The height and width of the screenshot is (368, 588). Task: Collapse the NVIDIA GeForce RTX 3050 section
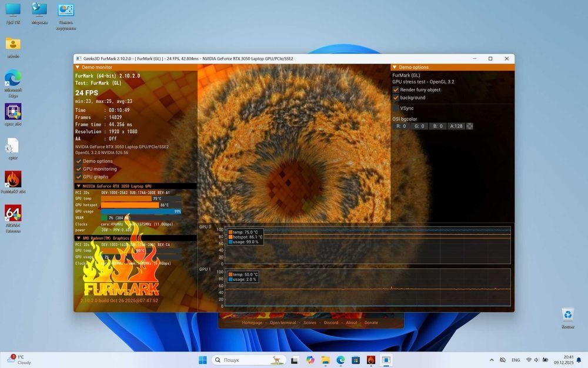point(136,186)
